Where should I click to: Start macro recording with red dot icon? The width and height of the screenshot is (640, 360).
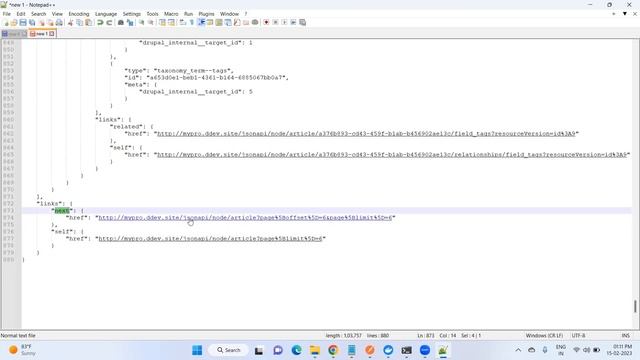pyautogui.click(x=266, y=22)
